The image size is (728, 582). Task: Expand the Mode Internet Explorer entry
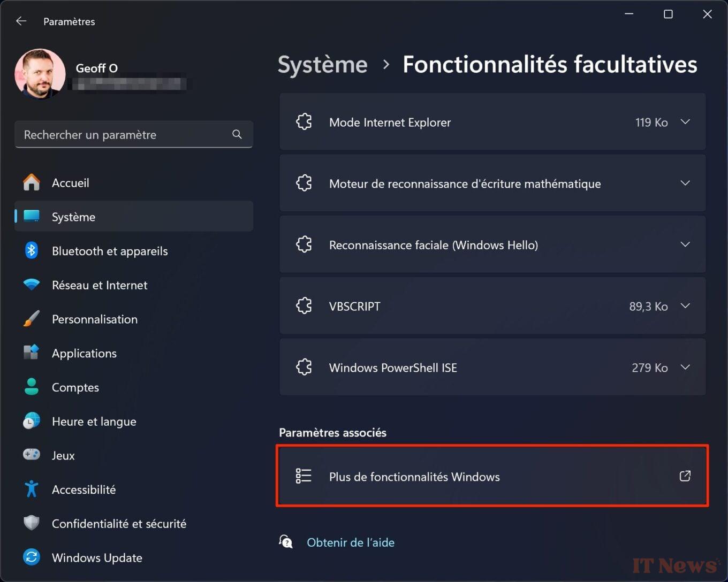pyautogui.click(x=685, y=121)
